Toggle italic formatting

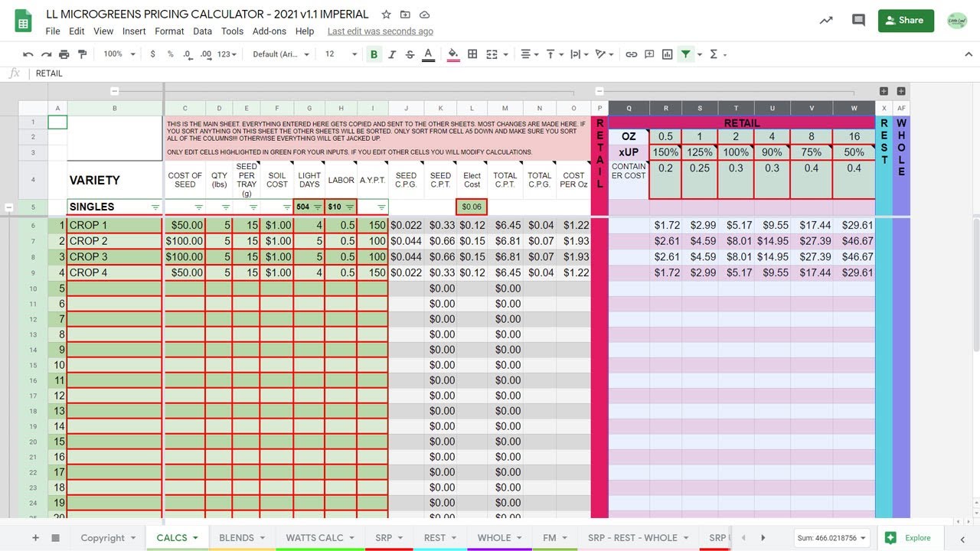[x=392, y=54]
